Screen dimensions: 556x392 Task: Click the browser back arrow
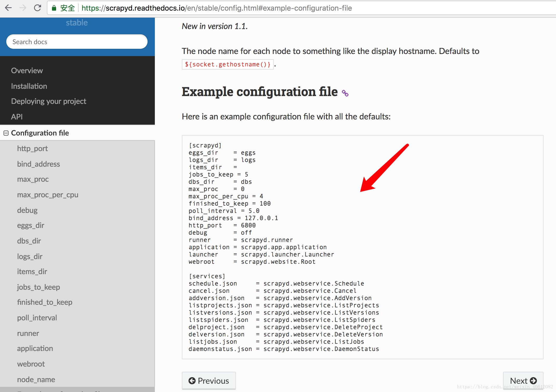point(8,8)
